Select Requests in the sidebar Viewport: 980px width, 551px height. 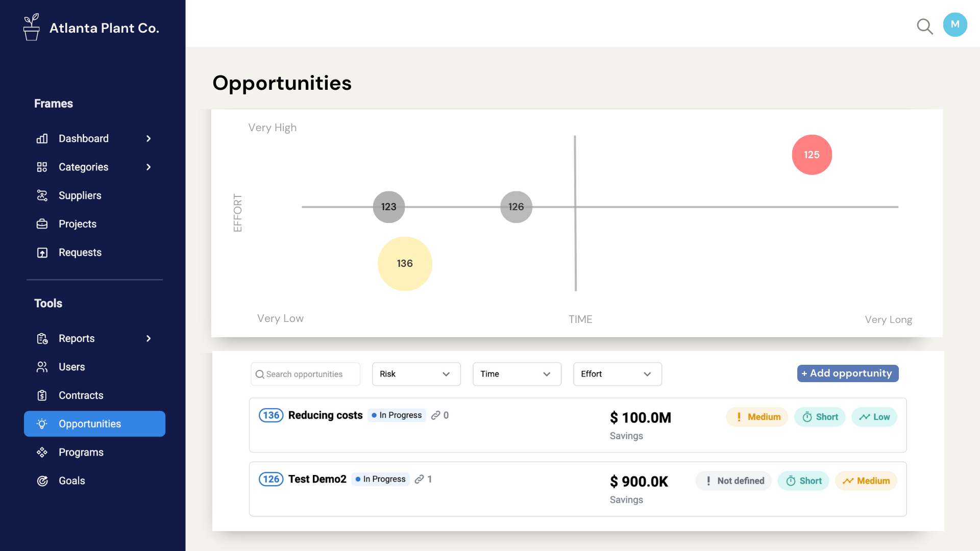click(80, 253)
